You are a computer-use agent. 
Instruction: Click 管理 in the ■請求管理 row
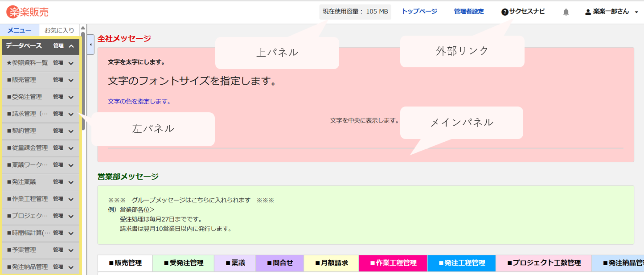pos(58,114)
